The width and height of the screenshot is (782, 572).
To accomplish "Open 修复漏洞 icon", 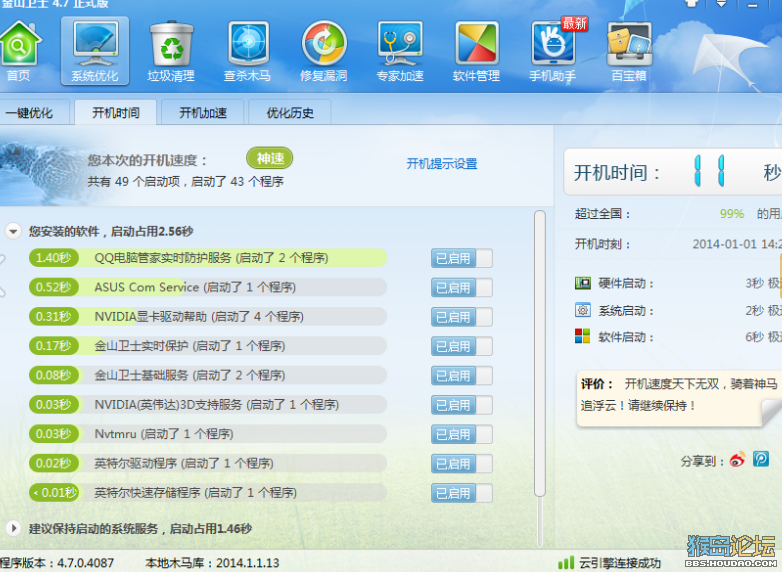I will (324, 50).
